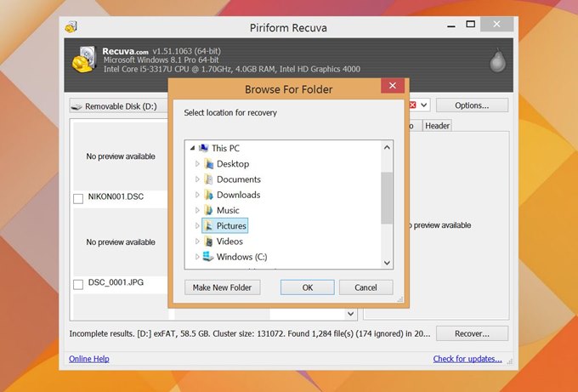This screenshot has width=578, height=392.
Task: Click the Incomplete results status text
Action: [x=250, y=333]
